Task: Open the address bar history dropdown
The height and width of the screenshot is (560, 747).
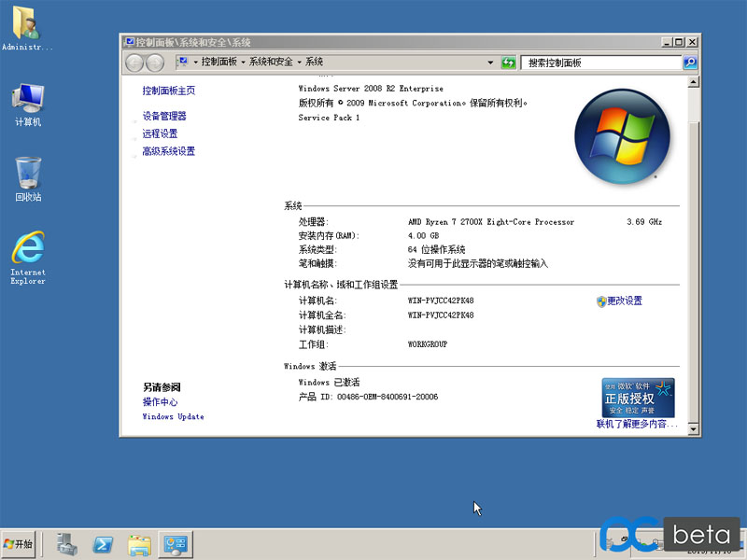Action: (x=490, y=63)
